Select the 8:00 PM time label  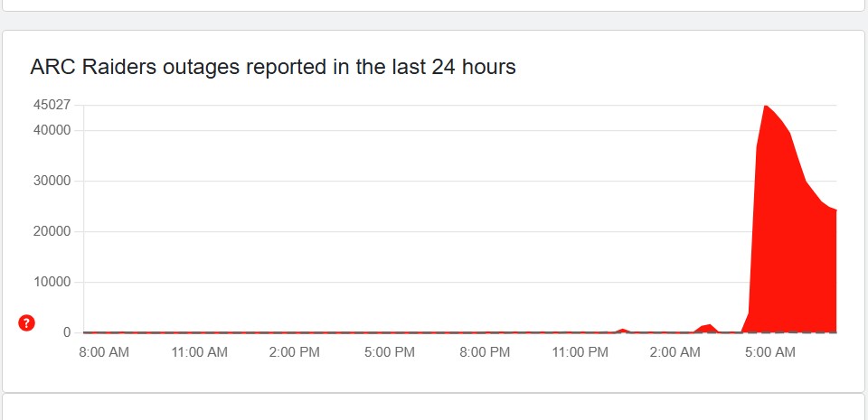click(484, 352)
